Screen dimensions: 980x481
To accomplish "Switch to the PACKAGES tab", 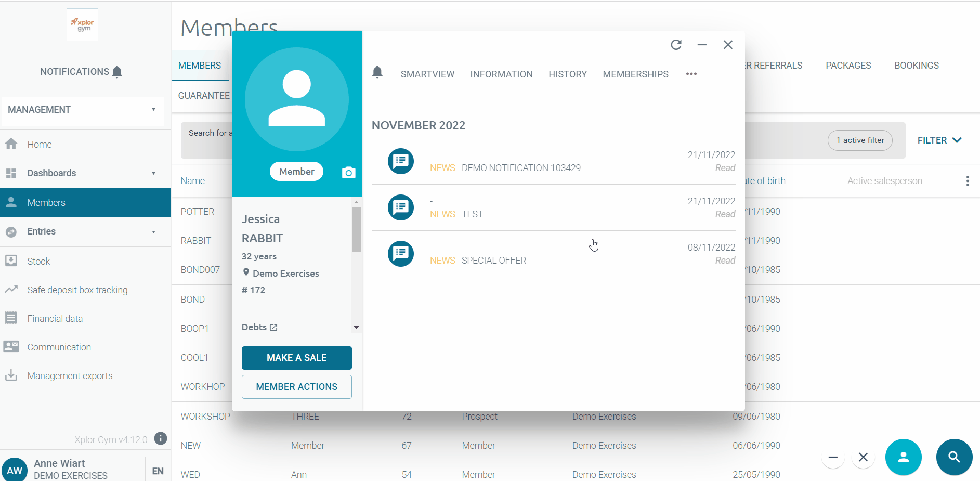I will pos(848,66).
